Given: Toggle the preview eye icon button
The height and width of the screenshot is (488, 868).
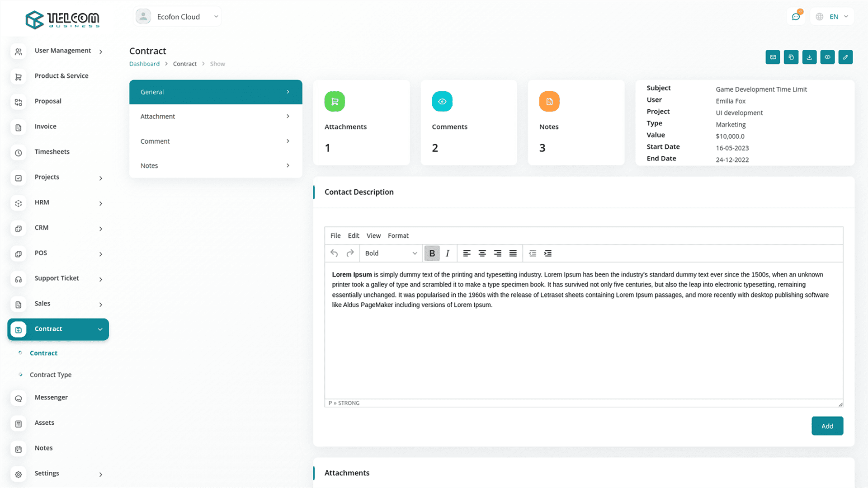Looking at the screenshot, I should (x=827, y=57).
